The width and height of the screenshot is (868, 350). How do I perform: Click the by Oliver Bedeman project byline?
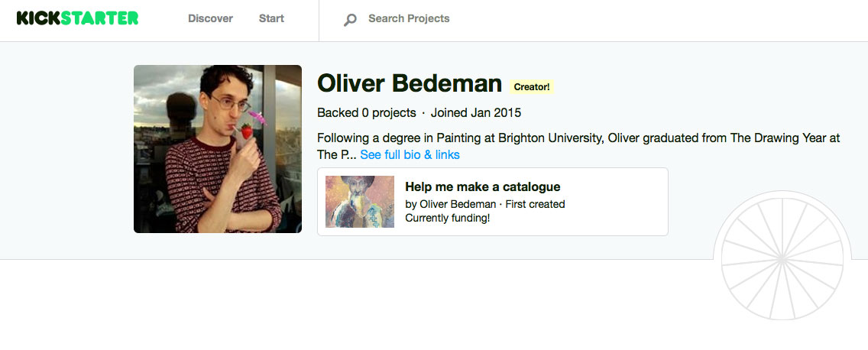(x=450, y=204)
